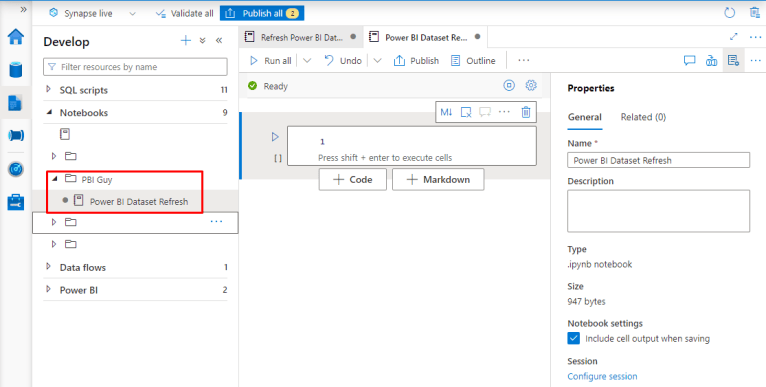Clear cell output icon
The image size is (766, 387).
pyautogui.click(x=466, y=112)
